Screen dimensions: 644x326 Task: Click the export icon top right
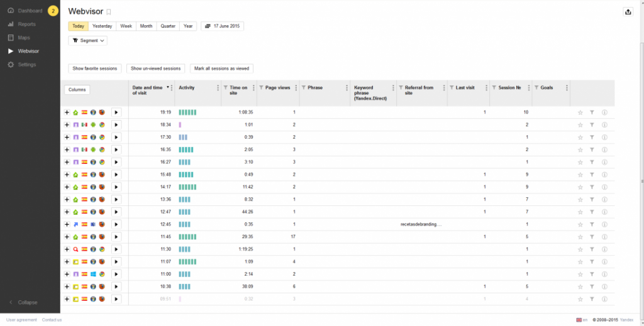click(628, 12)
